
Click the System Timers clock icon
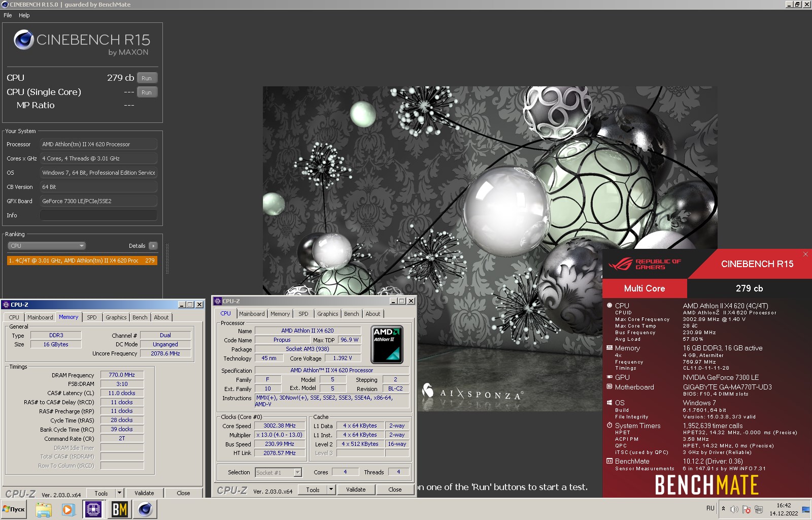click(610, 426)
